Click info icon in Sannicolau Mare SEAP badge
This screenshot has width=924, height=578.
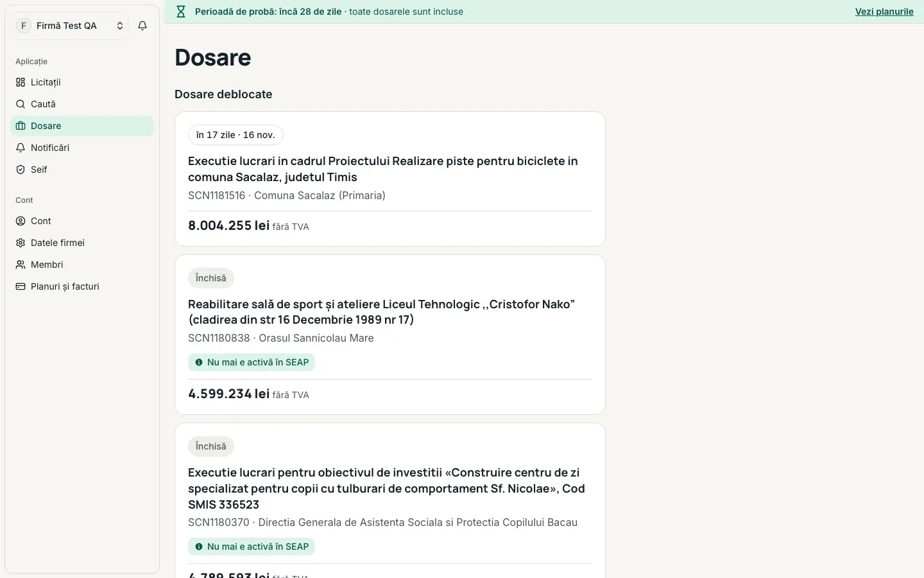pos(199,362)
